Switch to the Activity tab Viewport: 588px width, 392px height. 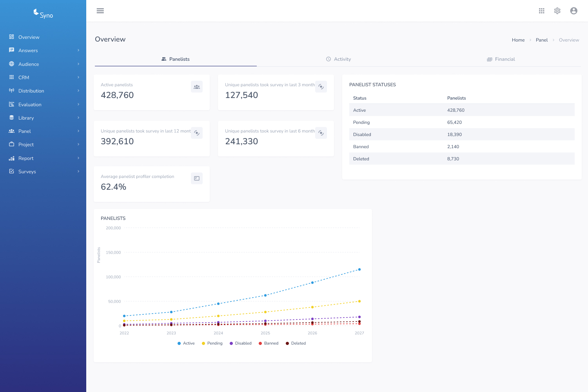(338, 59)
